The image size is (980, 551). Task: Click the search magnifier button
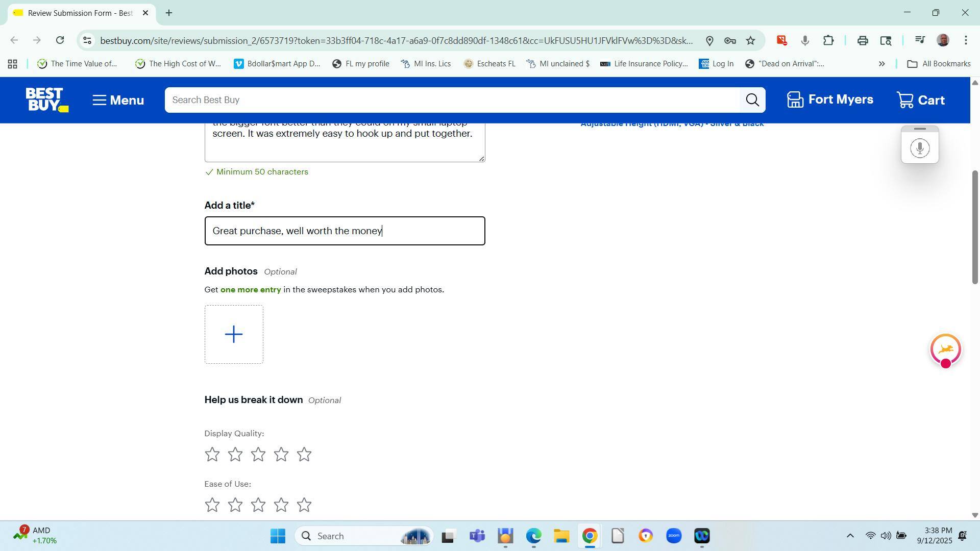tap(752, 100)
